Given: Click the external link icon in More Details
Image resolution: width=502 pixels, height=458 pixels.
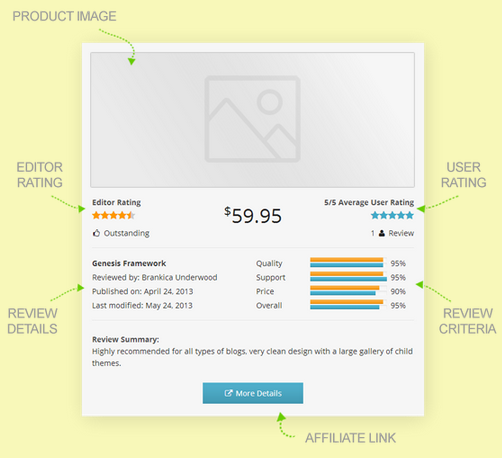Looking at the screenshot, I should click(228, 393).
